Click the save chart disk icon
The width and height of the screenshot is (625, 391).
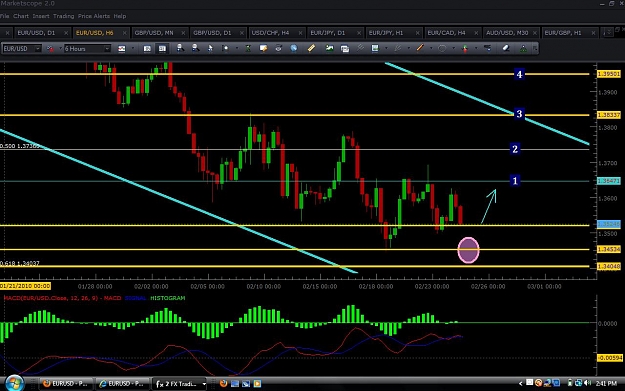(375, 48)
